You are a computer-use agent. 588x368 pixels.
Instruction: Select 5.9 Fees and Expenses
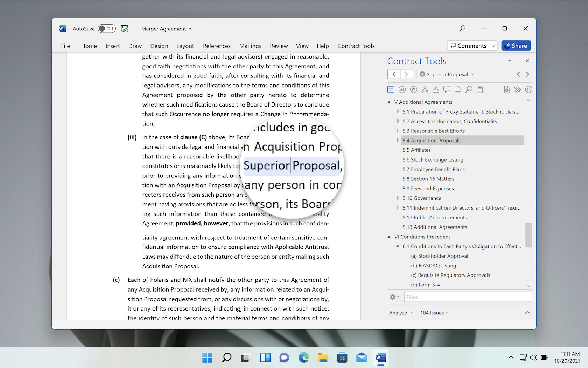[x=428, y=189]
